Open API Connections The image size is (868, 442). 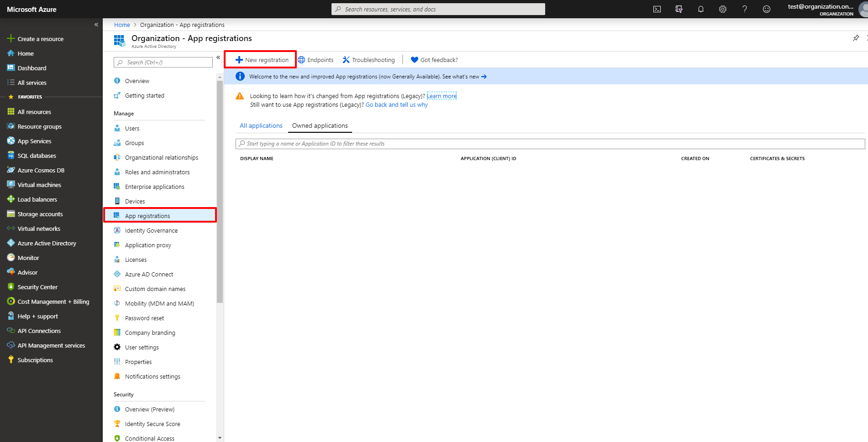[34, 331]
